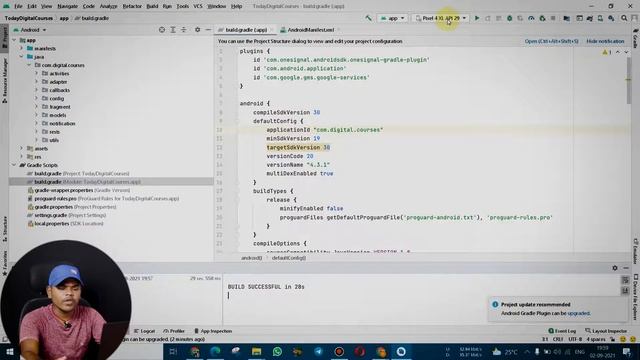This screenshot has height=360, width=640.
Task: Hide the Project panel with minus icon
Action: click(x=208, y=30)
